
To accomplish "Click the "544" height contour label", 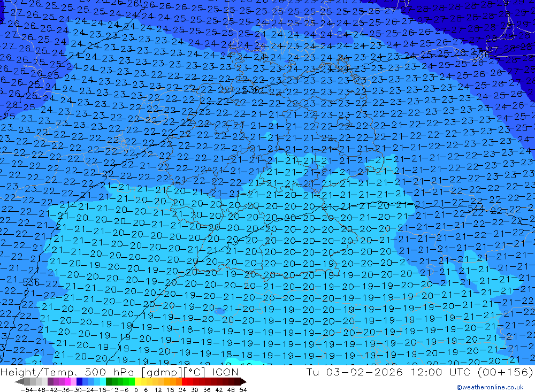I will 476,209.
